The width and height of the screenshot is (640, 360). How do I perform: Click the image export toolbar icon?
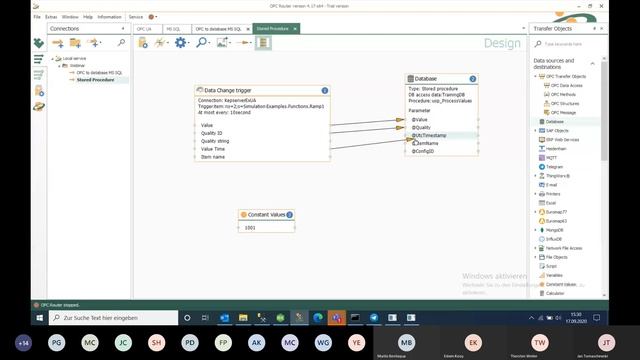tap(222, 42)
